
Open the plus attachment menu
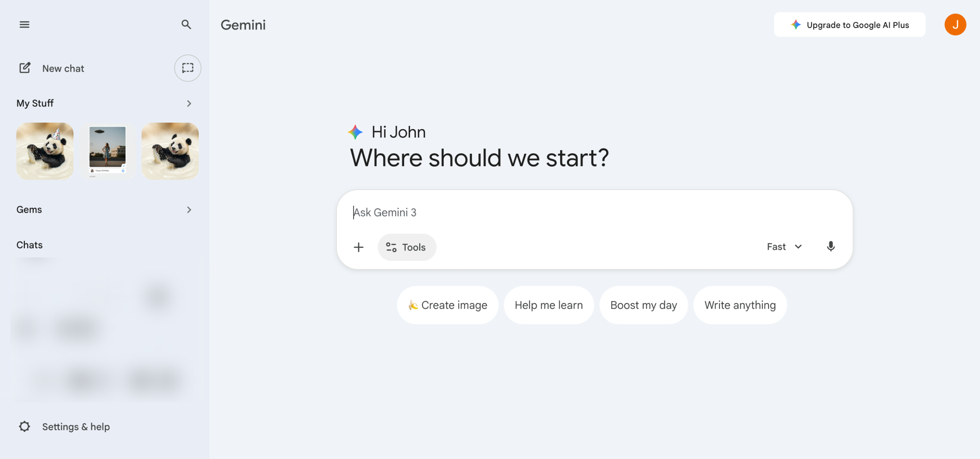[x=358, y=247]
